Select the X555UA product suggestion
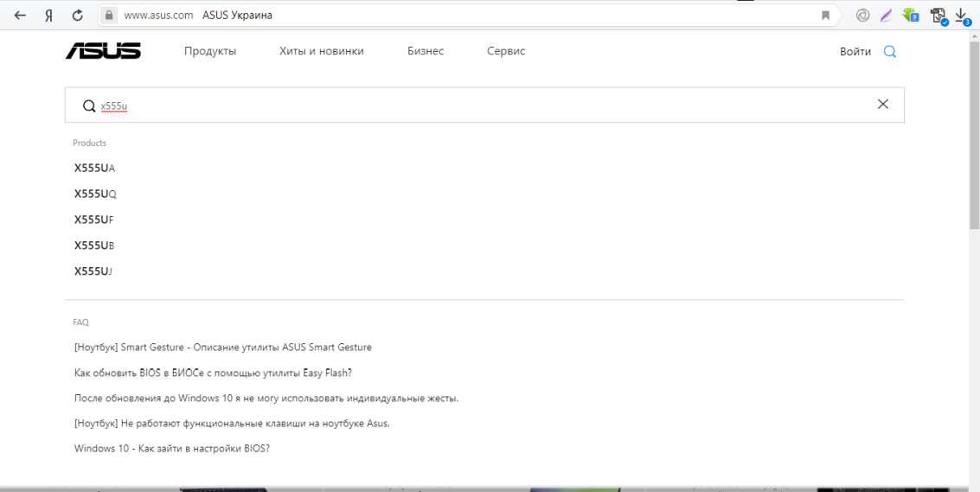 point(94,168)
